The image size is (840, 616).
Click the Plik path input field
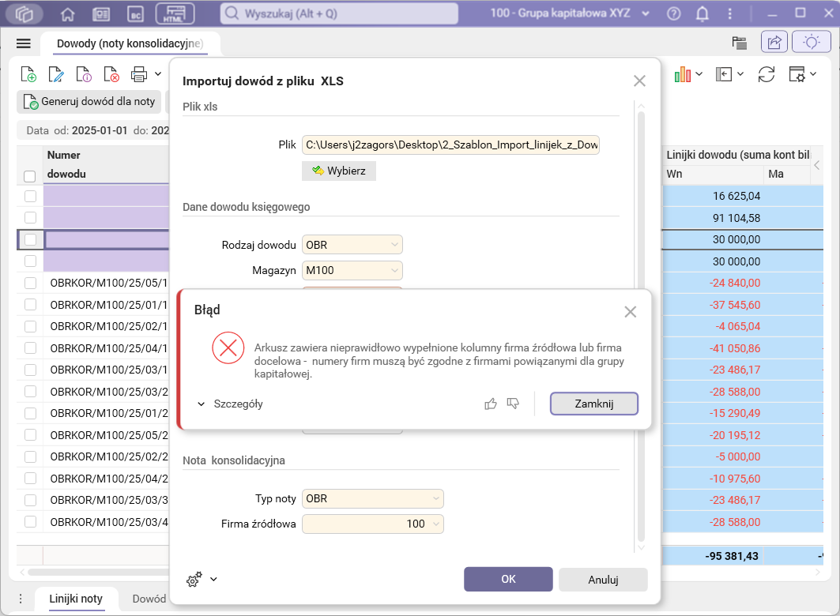tap(450, 145)
